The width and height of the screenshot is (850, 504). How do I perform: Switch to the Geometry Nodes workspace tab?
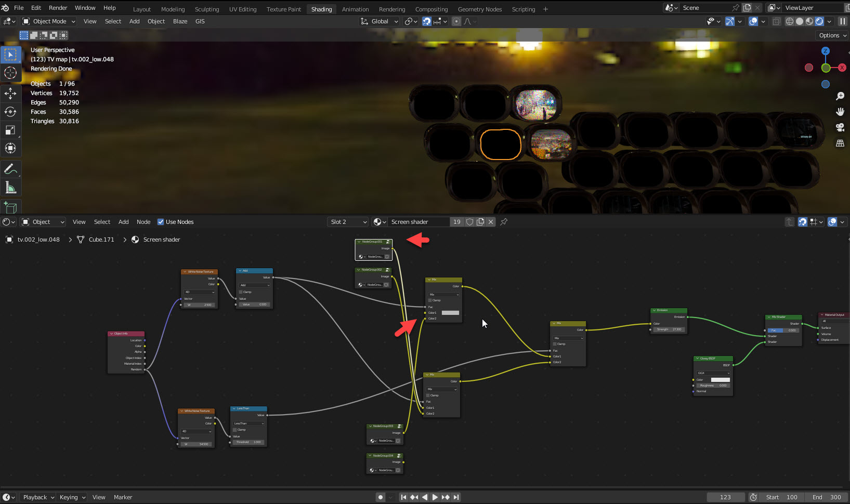[479, 9]
